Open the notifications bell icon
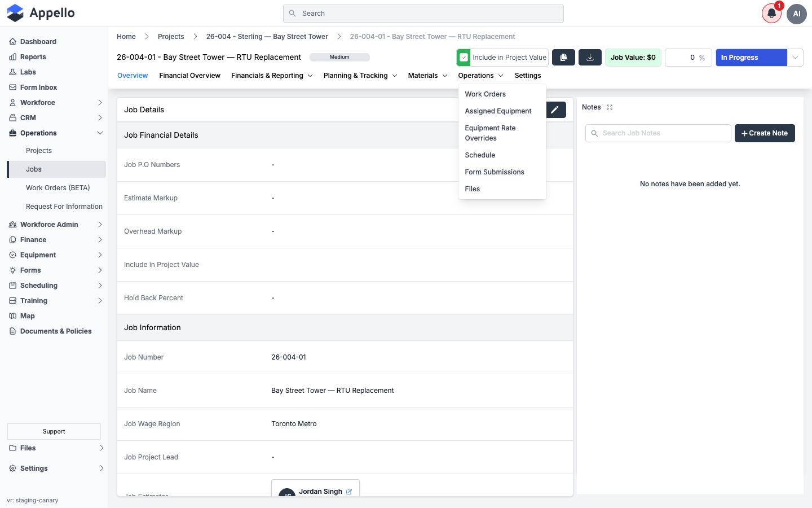This screenshot has width=812, height=508. click(771, 14)
